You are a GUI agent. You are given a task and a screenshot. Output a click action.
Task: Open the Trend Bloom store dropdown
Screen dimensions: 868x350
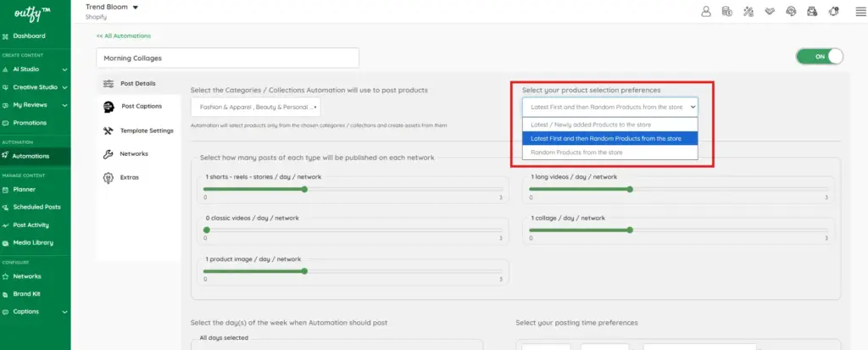click(112, 7)
